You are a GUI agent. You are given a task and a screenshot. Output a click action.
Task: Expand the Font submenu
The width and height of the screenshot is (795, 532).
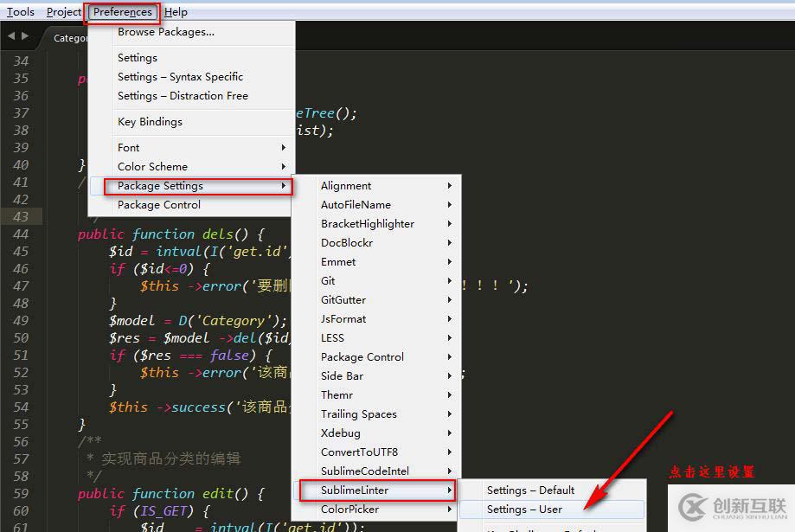pyautogui.click(x=192, y=148)
